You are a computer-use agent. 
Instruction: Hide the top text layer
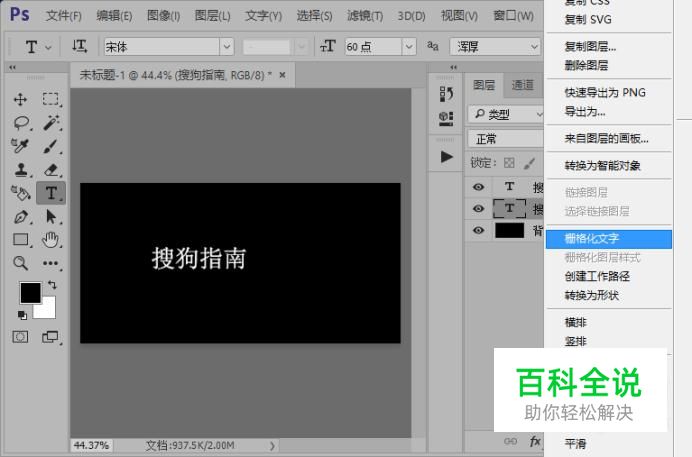pos(478,187)
